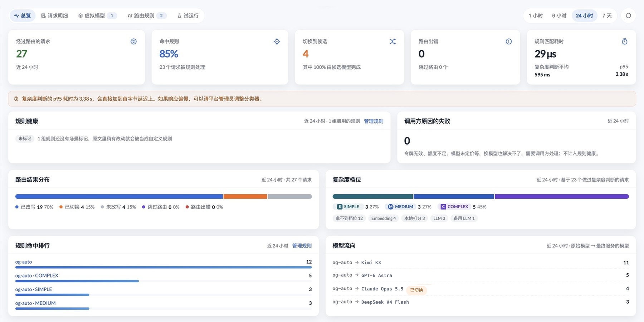Click the S icon of SIMPLE badge
Screen dimensions: 644x322
click(340, 207)
